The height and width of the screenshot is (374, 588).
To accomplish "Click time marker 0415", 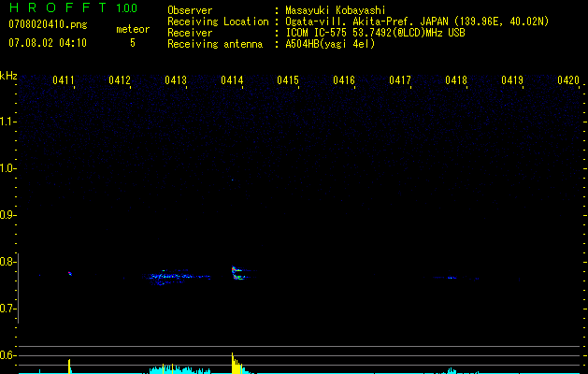I will [x=288, y=79].
